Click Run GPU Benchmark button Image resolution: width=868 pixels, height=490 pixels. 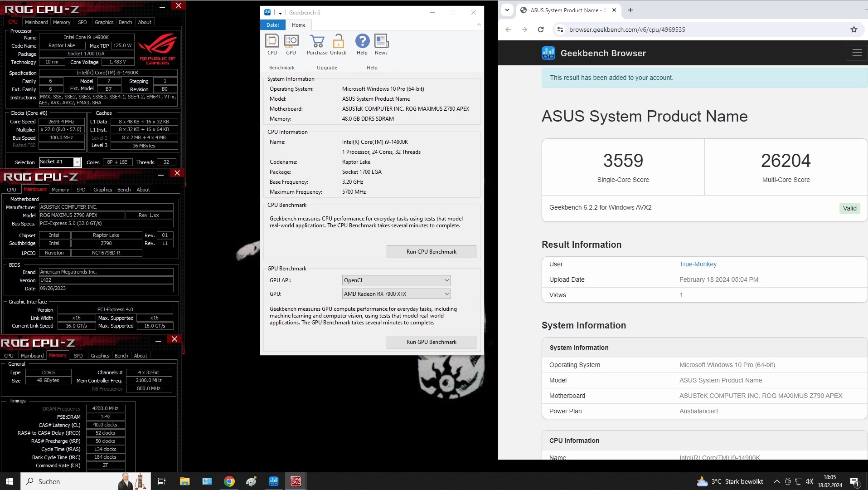[431, 342]
